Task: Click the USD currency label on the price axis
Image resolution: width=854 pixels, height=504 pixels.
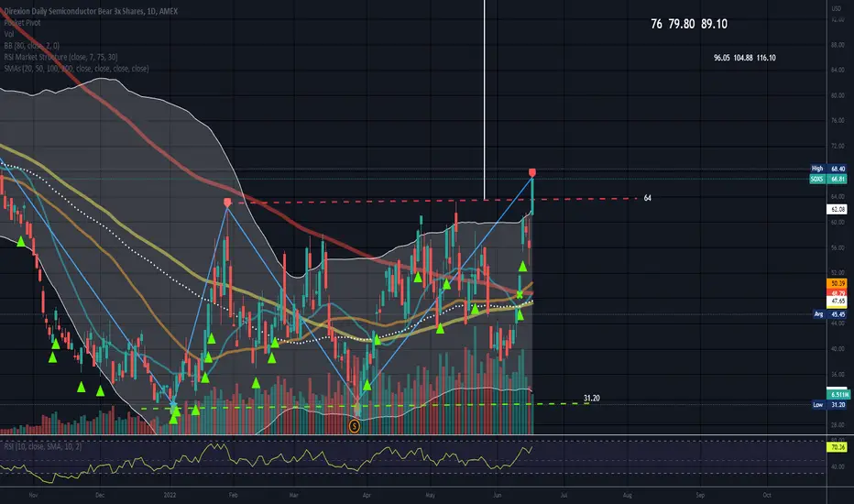Action: [x=837, y=8]
